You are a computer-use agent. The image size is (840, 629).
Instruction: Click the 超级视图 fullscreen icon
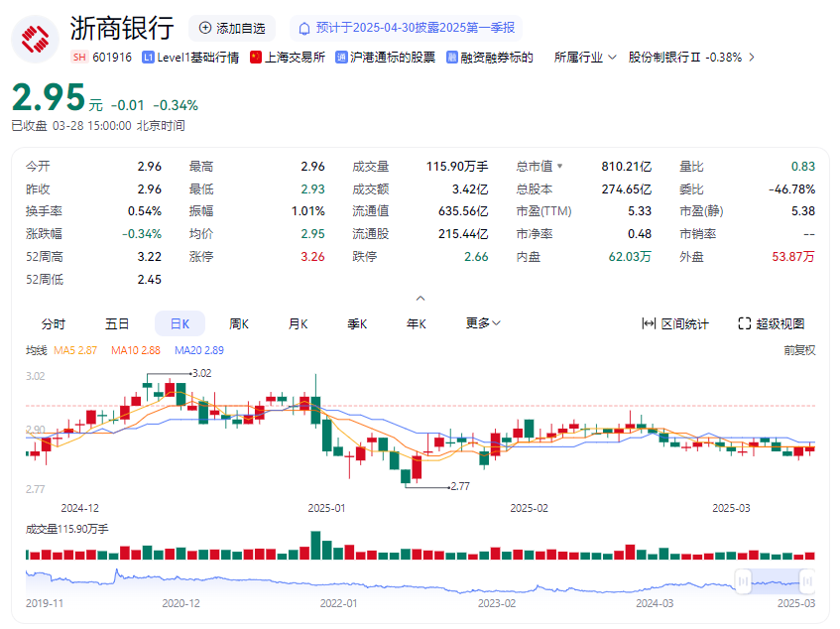click(745, 323)
